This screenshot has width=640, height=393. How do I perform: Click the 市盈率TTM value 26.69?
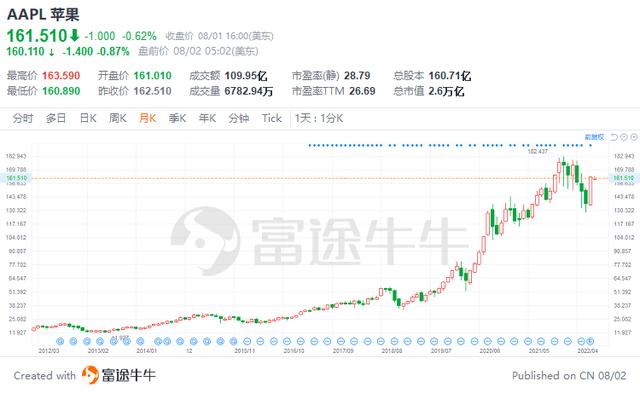click(362, 91)
